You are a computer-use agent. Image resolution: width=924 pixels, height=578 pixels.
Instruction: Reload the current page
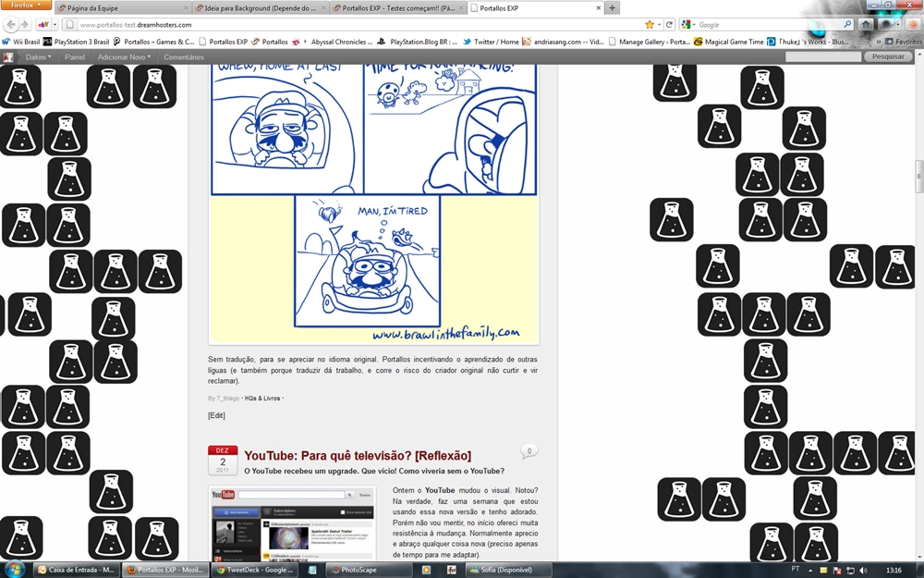[x=669, y=25]
